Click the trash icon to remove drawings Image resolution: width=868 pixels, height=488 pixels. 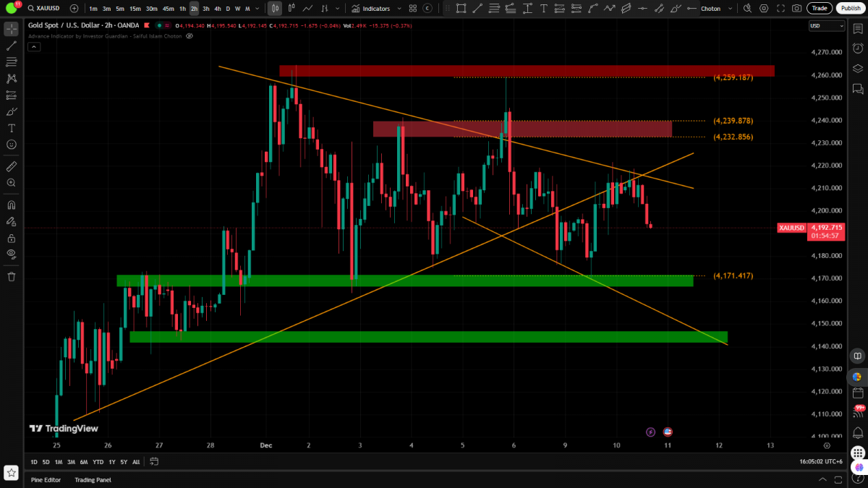(12, 277)
